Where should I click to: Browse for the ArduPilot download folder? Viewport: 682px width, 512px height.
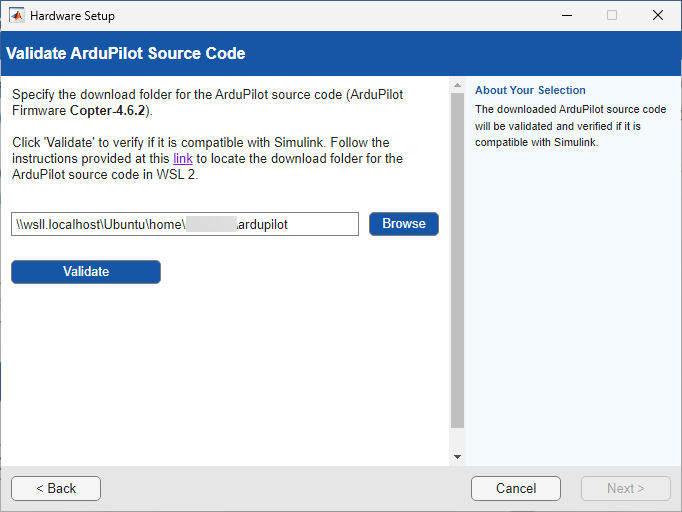[403, 224]
